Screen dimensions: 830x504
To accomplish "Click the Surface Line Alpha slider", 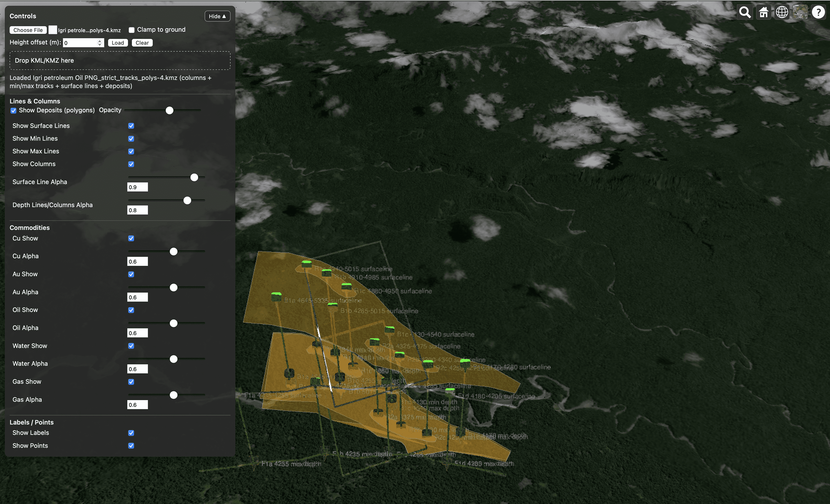I will point(194,177).
